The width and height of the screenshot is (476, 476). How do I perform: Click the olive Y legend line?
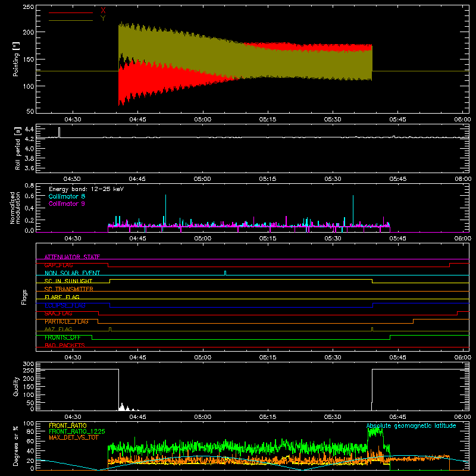(x=71, y=21)
